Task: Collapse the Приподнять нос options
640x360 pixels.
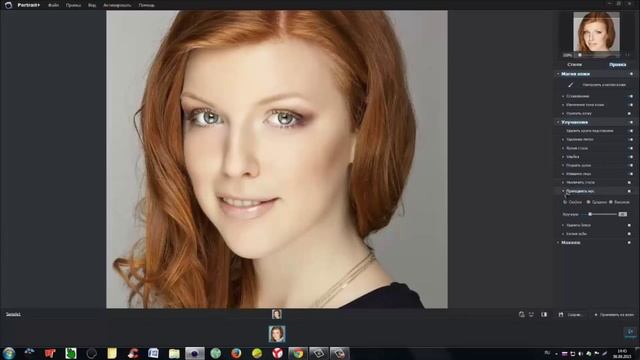Action: (x=563, y=191)
